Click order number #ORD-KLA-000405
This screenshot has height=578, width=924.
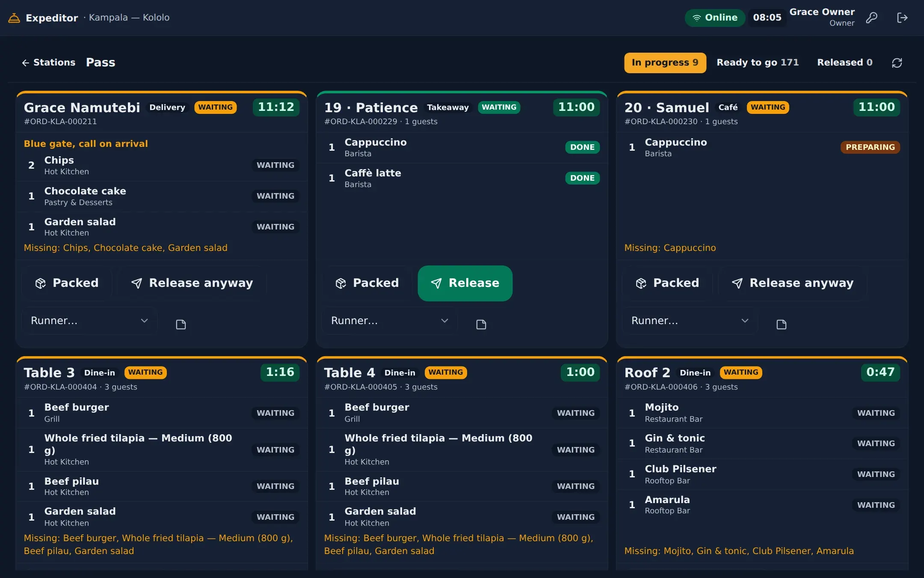tap(361, 387)
